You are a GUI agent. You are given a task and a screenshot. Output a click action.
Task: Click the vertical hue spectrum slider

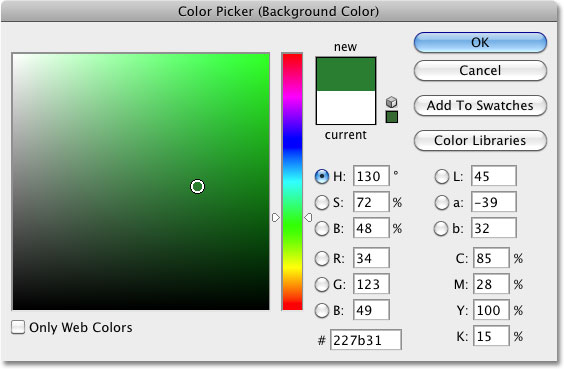tap(292, 182)
